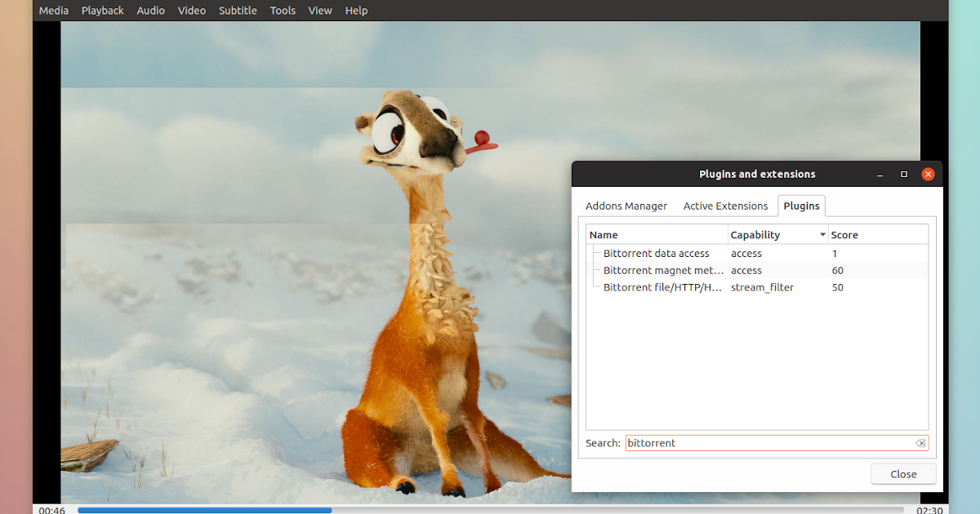
Task: Close the Plugins and extensions dialog
Action: (x=903, y=474)
